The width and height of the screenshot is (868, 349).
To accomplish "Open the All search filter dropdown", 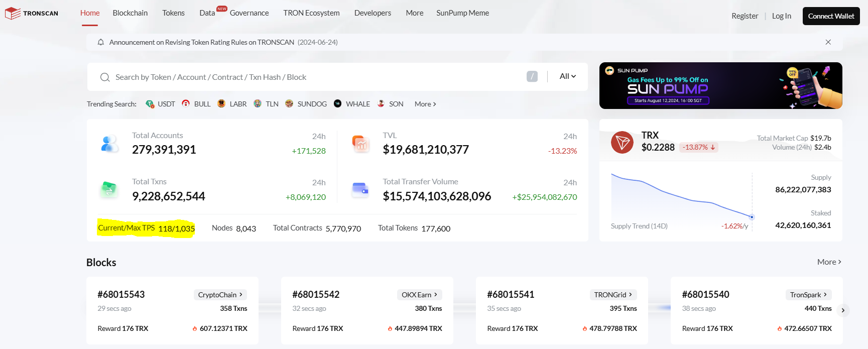I will coord(568,76).
